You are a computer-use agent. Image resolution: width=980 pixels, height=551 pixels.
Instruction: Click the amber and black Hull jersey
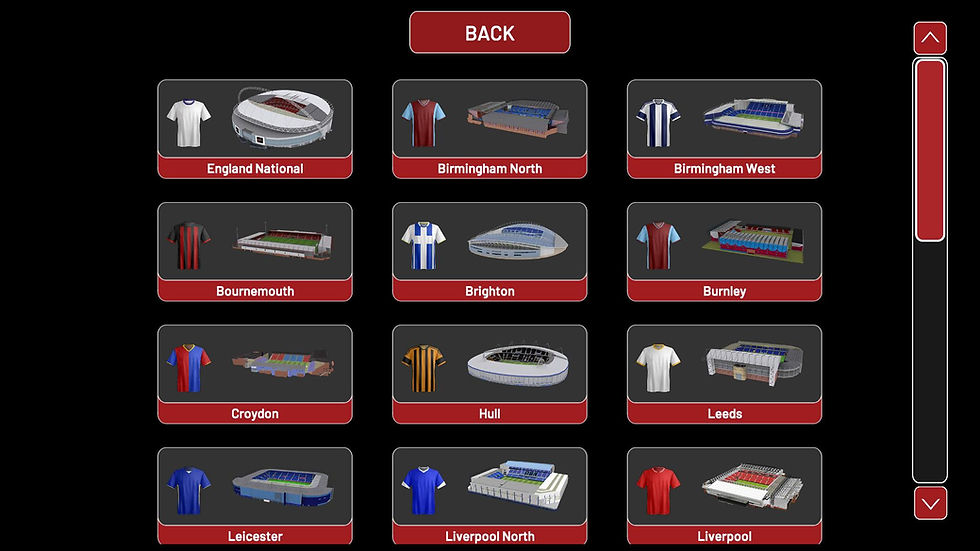click(424, 367)
